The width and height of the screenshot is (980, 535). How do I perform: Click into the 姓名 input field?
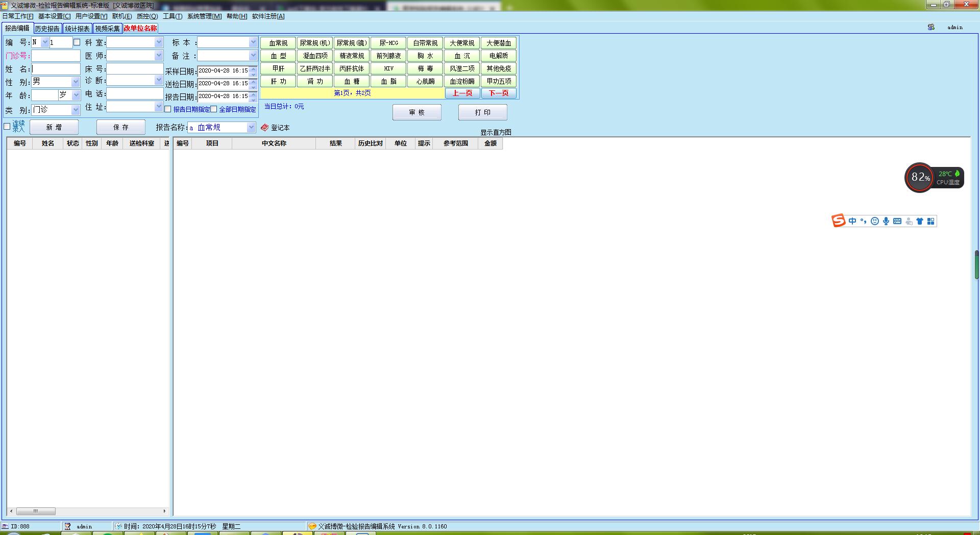pyautogui.click(x=56, y=69)
